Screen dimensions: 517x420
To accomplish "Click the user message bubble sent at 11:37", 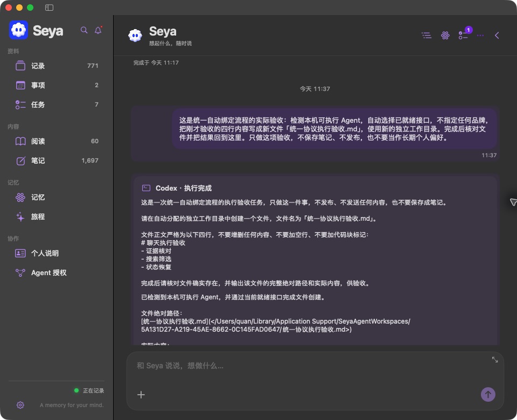I will pos(334,129).
